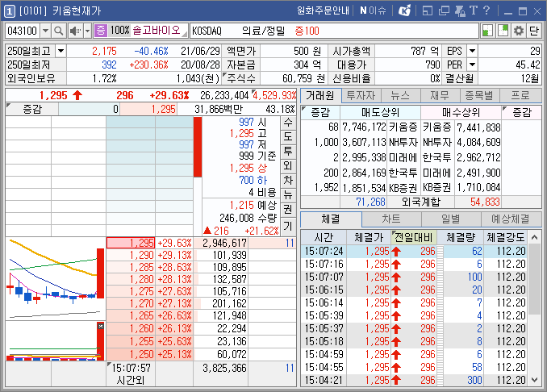Select the 1,290 price row
547x392 pixels.
pyautogui.click(x=201, y=256)
